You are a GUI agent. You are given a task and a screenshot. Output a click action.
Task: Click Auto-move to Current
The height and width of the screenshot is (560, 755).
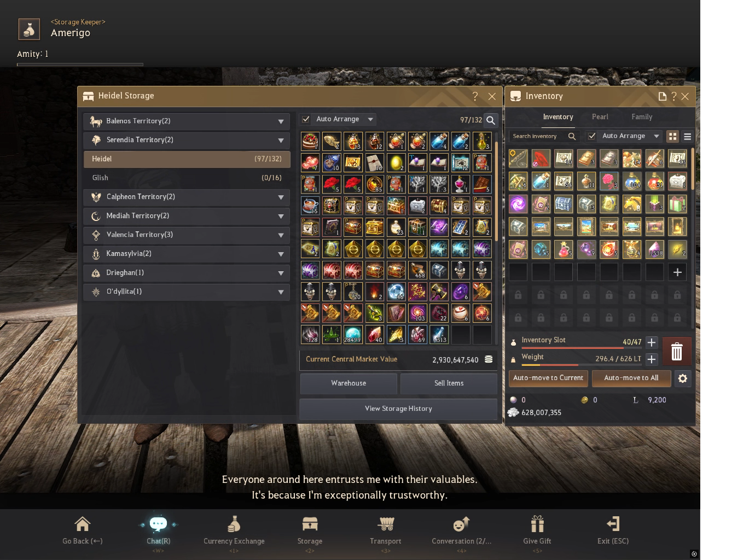pos(548,378)
